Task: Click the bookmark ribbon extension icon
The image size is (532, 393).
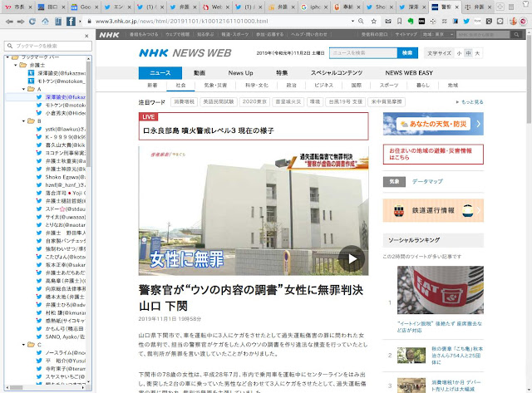Action: (x=399, y=22)
